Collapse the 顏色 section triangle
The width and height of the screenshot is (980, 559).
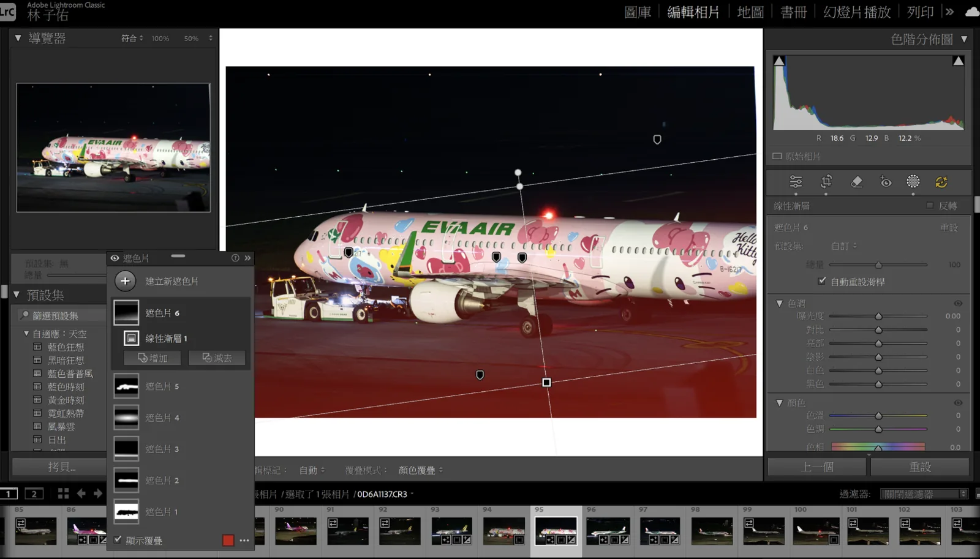779,403
